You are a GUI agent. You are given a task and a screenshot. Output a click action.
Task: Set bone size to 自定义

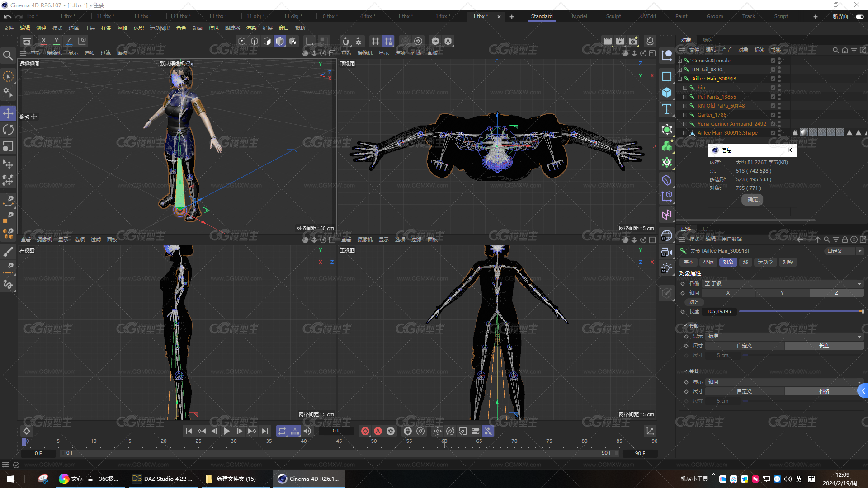point(744,346)
